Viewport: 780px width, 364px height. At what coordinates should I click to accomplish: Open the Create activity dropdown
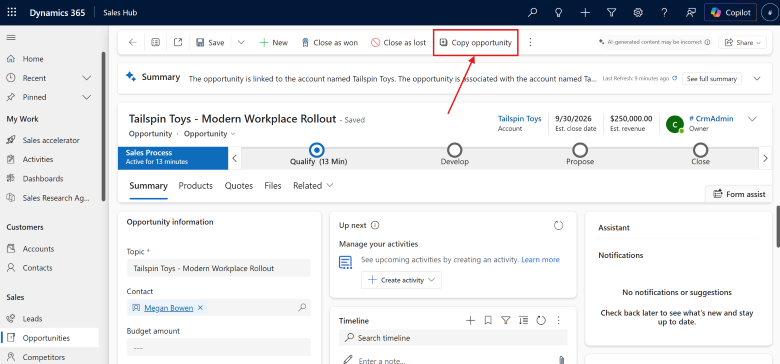[401, 280]
